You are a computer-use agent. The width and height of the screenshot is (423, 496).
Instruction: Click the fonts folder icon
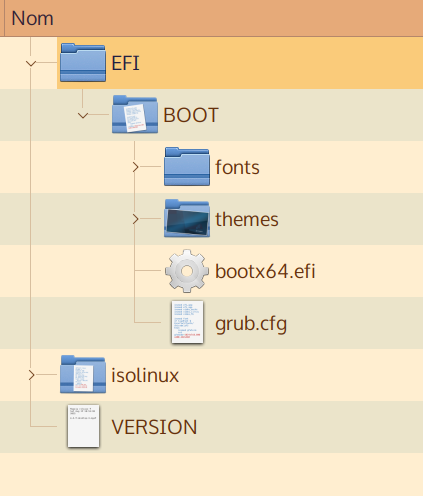pos(187,167)
